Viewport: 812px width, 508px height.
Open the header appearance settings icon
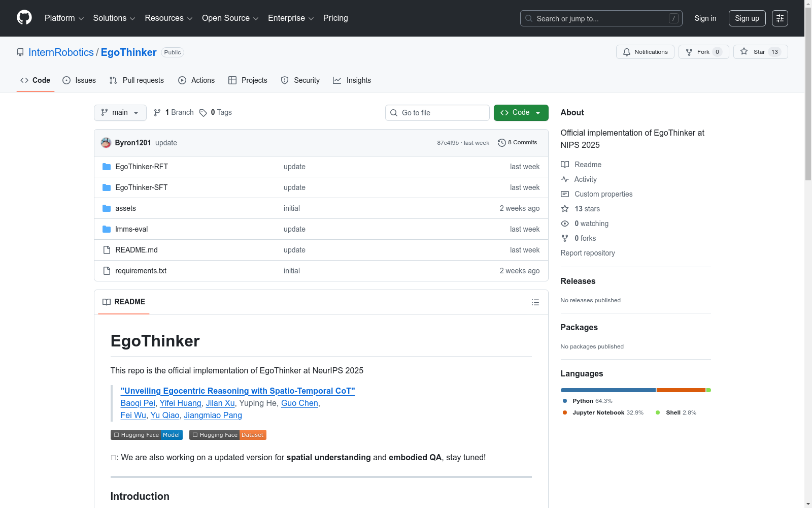click(x=780, y=18)
